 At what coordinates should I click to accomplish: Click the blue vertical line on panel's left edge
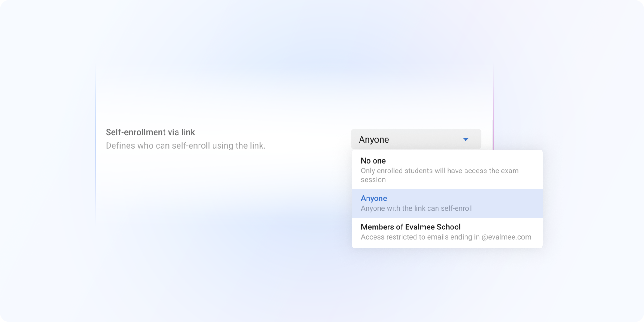[x=95, y=143]
